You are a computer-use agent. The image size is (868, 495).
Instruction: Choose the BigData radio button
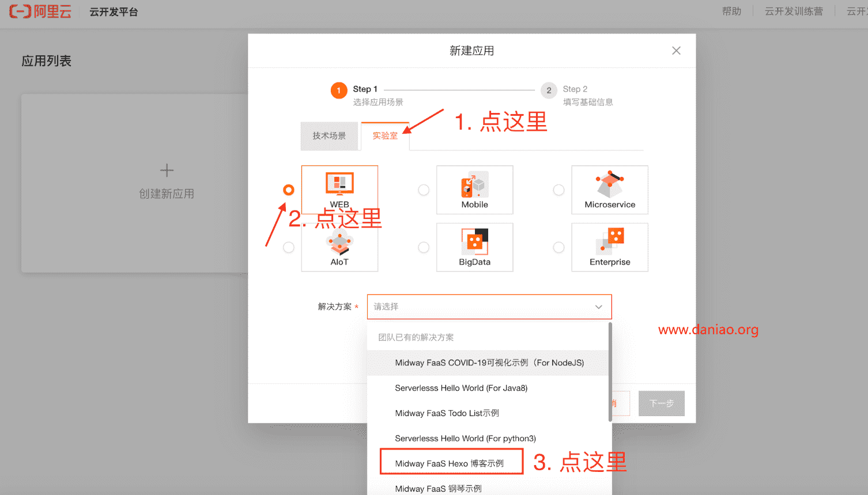(x=424, y=247)
